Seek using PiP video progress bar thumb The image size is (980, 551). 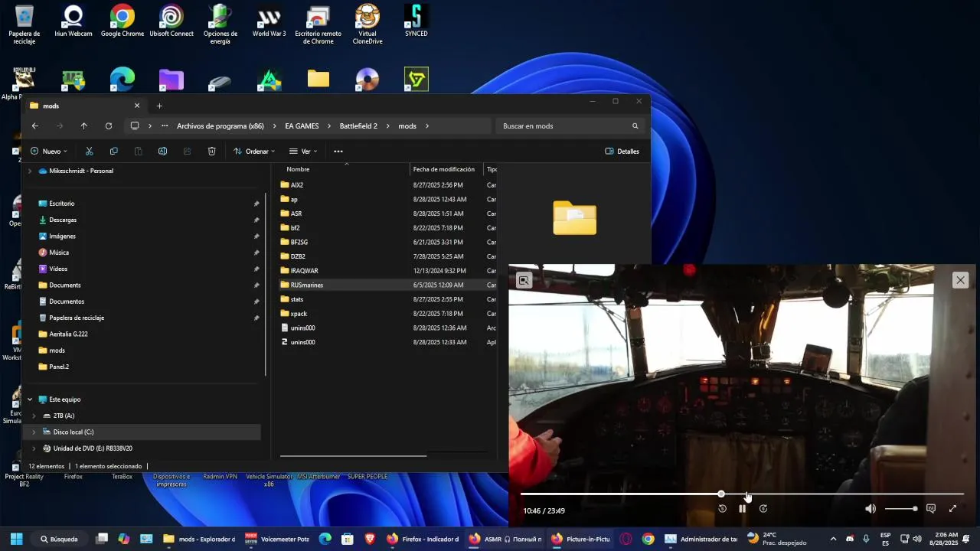point(721,494)
